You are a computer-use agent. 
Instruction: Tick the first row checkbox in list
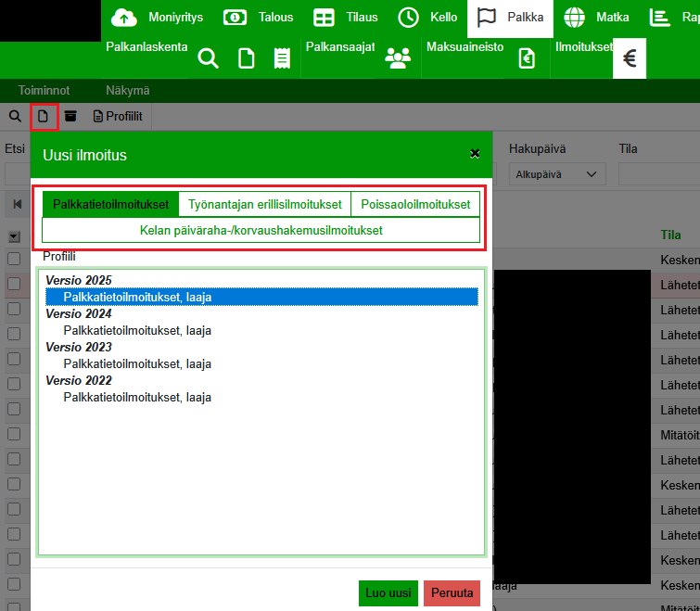[x=14, y=259]
